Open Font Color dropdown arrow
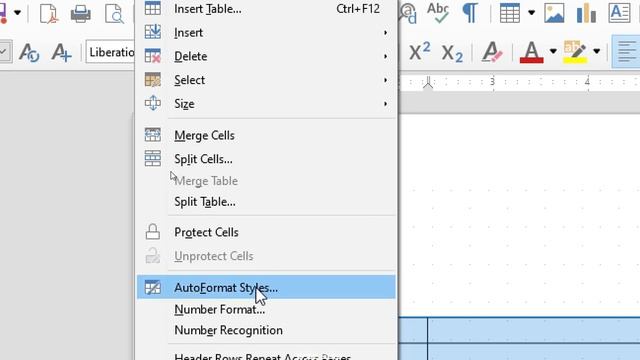 coord(553,51)
